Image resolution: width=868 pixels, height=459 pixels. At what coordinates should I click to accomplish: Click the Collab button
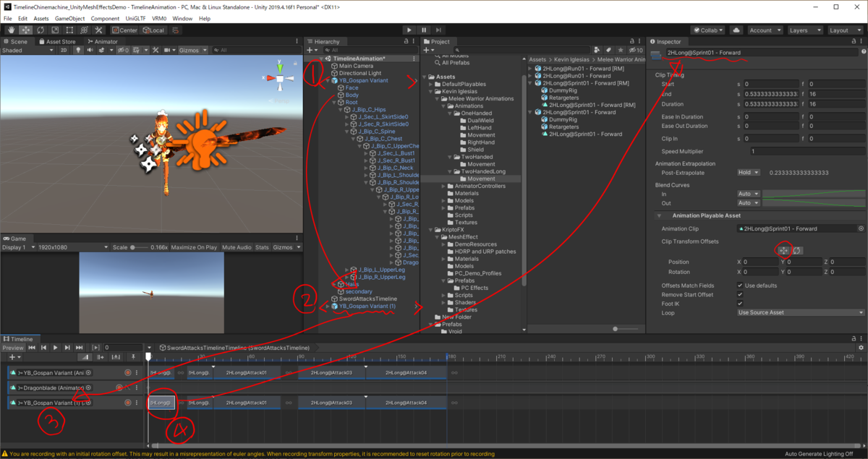tap(708, 30)
